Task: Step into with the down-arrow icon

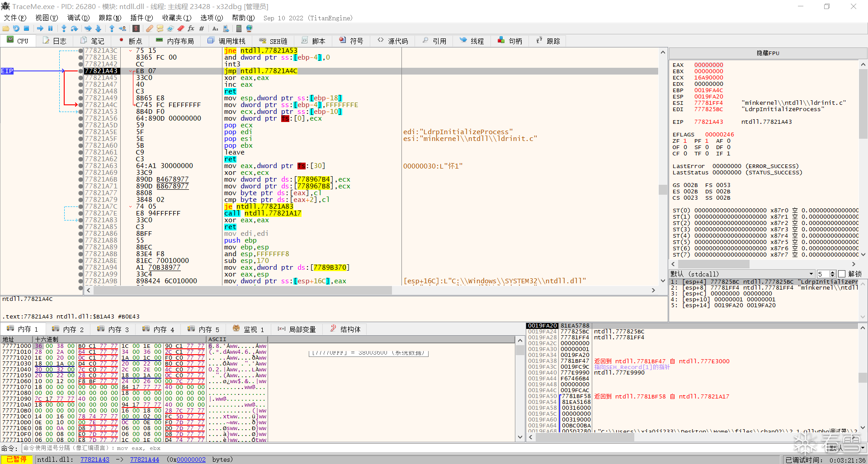Action: click(64, 28)
